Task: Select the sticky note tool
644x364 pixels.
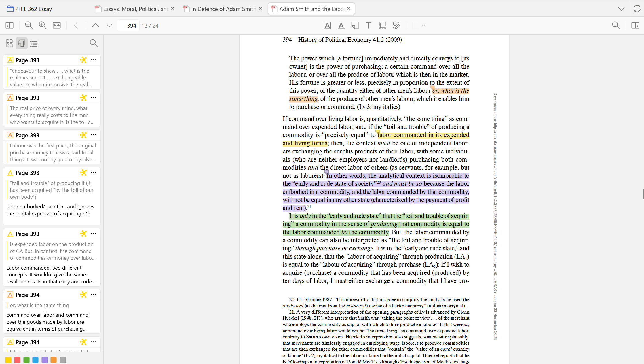Action: tap(355, 25)
